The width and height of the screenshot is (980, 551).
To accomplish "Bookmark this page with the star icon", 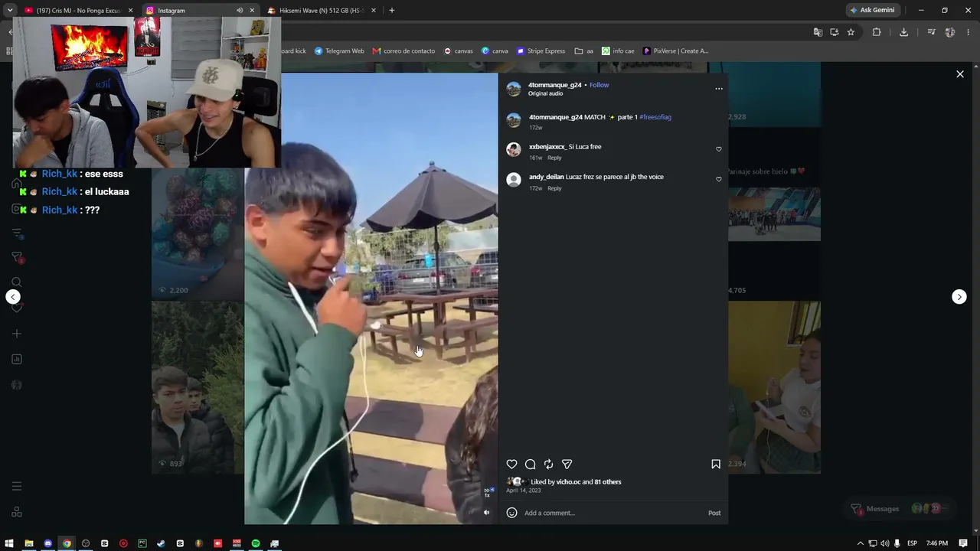I will (851, 32).
